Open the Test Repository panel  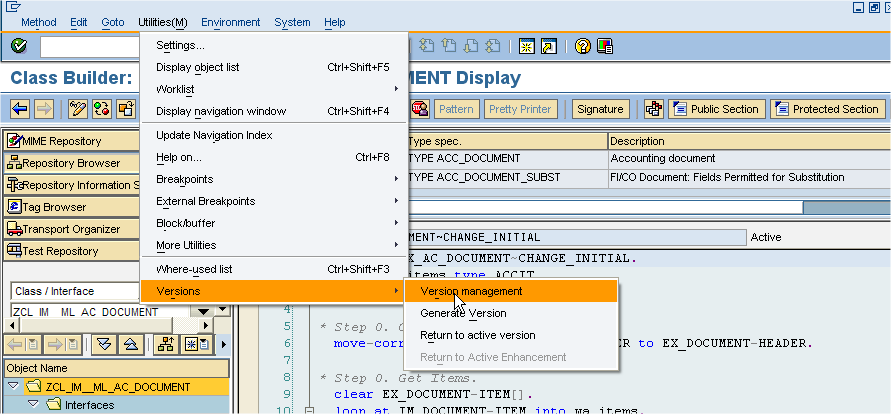72,251
